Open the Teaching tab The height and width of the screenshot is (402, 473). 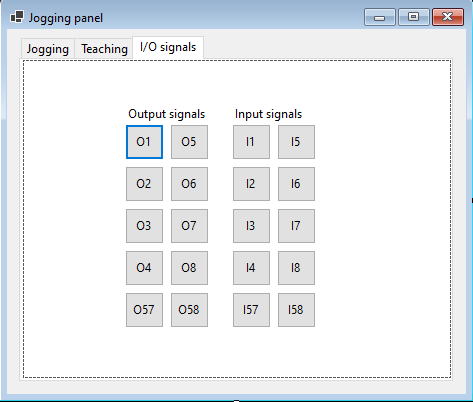coord(104,49)
